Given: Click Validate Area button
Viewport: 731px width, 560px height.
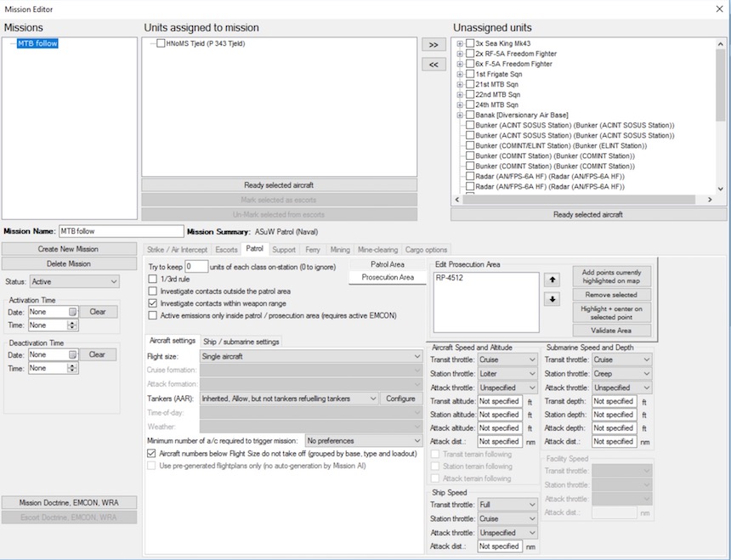Looking at the screenshot, I should 611,331.
